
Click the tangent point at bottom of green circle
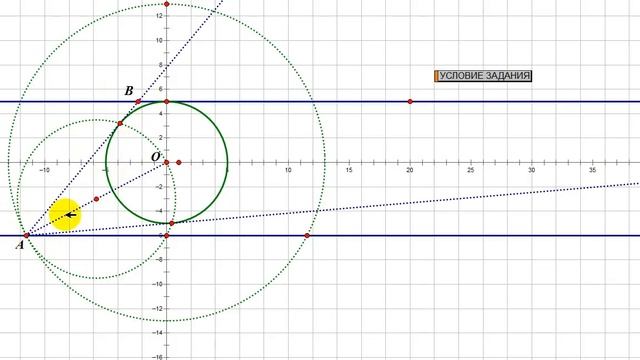point(172,223)
